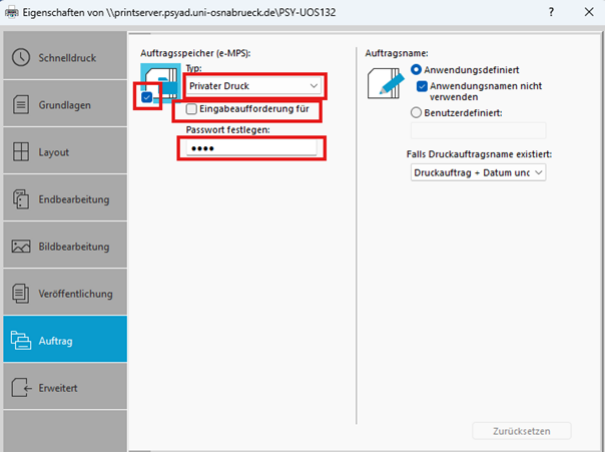Click the Layout grid icon
This screenshot has width=605, height=452.
(x=20, y=152)
